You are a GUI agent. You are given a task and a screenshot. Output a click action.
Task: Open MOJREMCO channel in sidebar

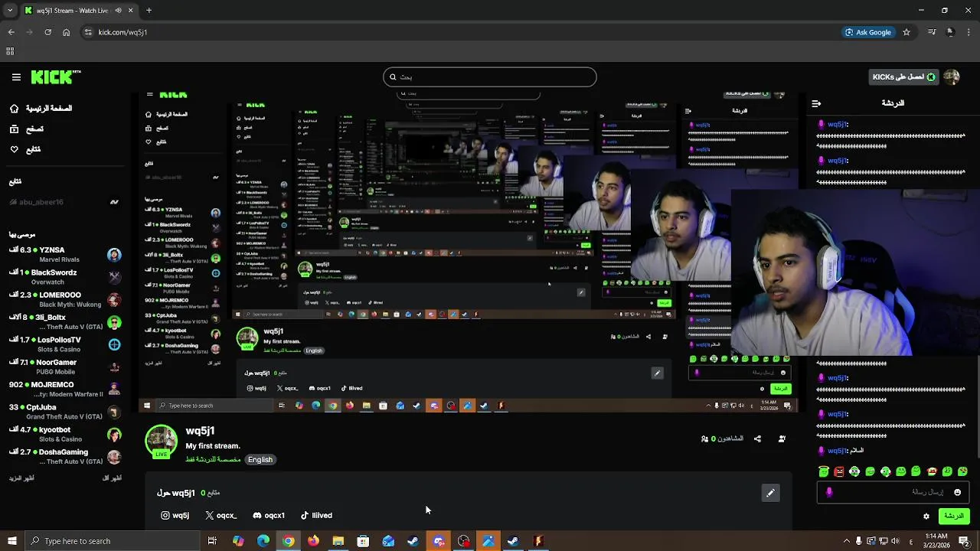click(65, 389)
